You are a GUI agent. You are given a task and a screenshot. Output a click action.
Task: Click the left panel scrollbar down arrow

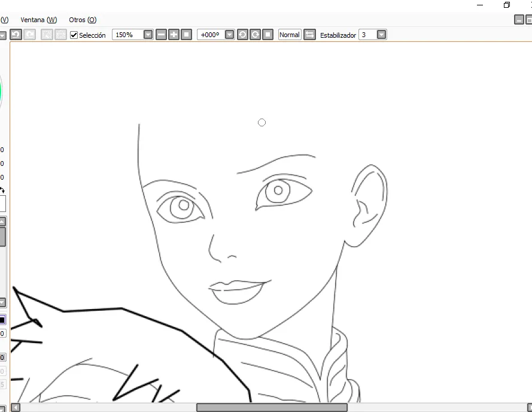[x=2, y=302]
